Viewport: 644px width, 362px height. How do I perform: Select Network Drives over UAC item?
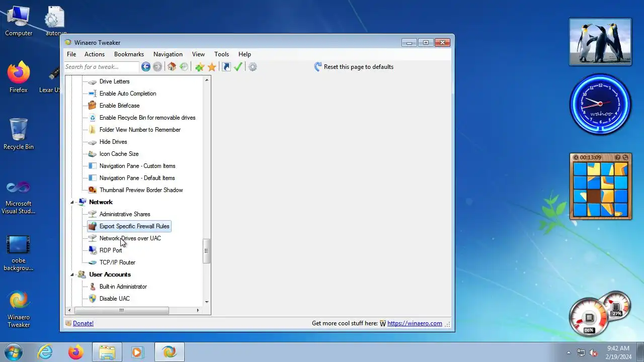click(x=130, y=238)
